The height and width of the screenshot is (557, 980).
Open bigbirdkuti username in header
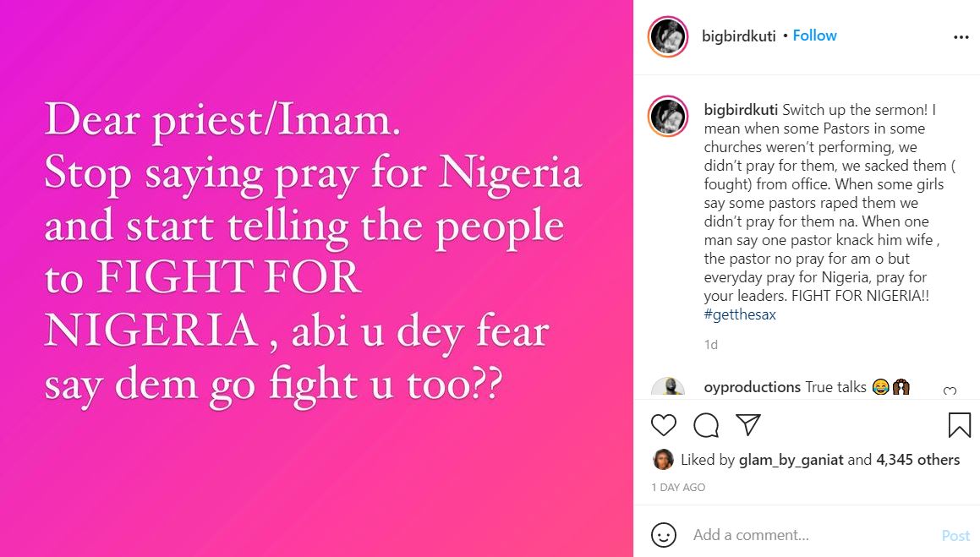740,35
